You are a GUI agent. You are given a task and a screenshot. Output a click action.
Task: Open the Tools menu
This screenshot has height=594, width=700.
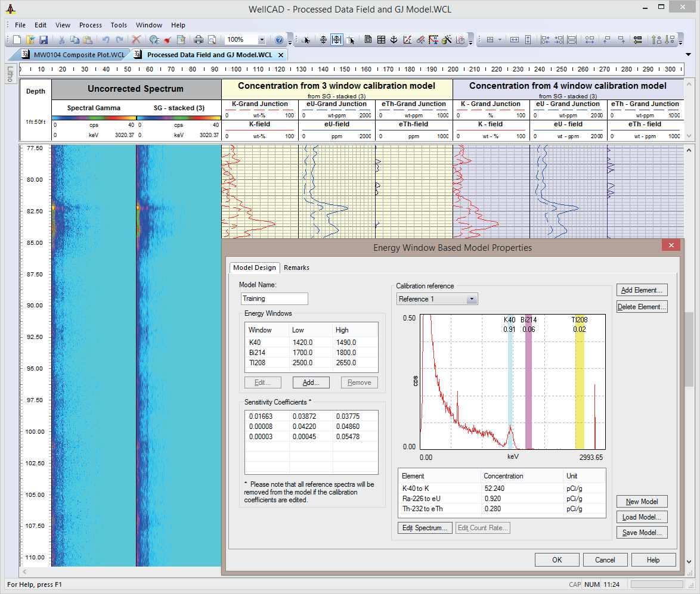[x=118, y=25]
